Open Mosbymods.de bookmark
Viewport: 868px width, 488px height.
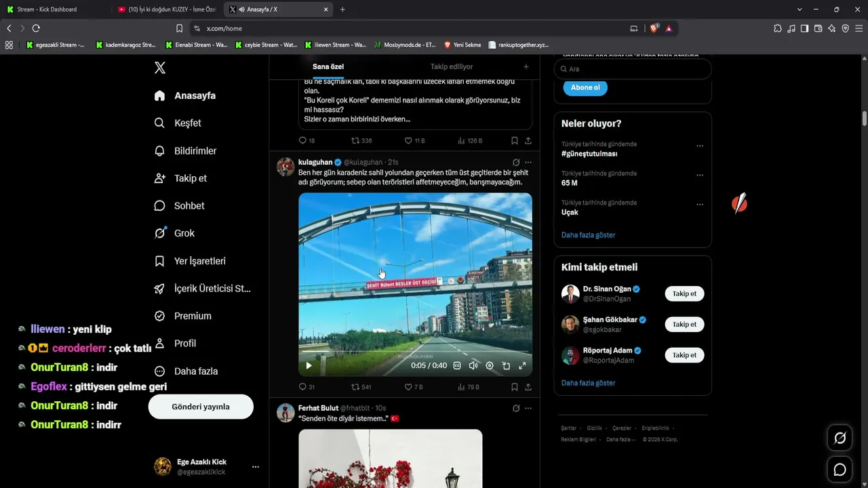(x=405, y=45)
